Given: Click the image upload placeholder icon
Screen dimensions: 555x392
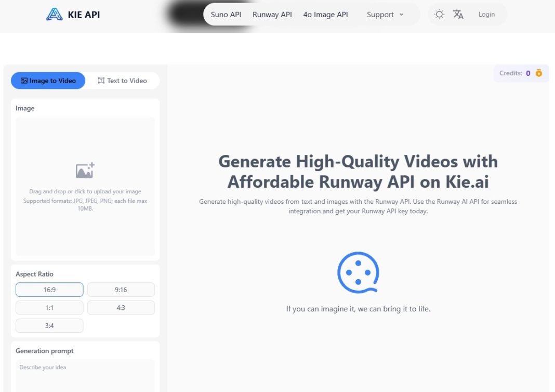Looking at the screenshot, I should point(85,169).
